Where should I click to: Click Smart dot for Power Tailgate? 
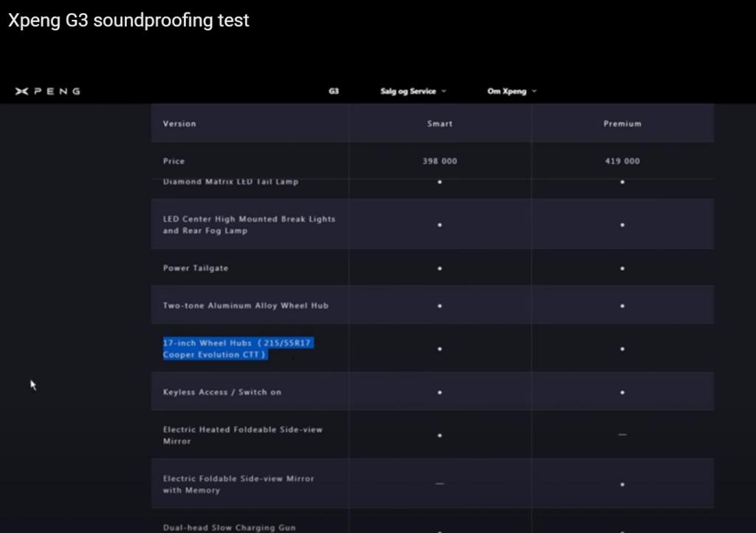click(x=440, y=269)
